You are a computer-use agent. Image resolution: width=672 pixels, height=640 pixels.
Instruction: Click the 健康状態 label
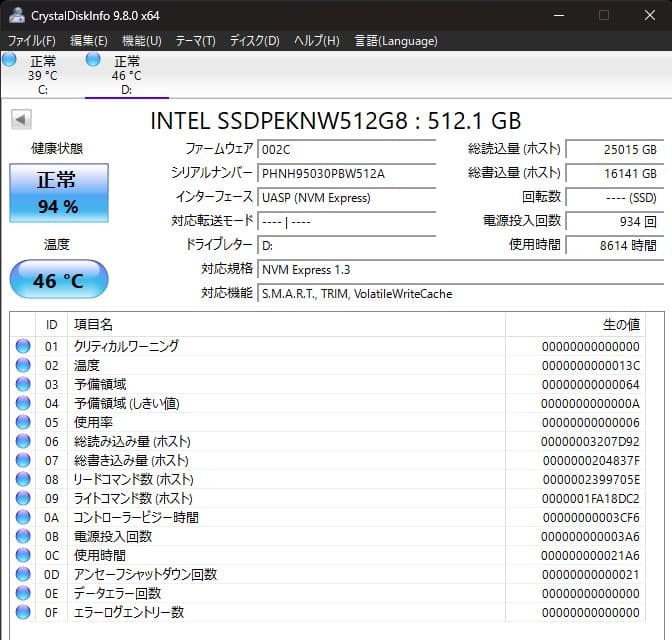click(57, 149)
